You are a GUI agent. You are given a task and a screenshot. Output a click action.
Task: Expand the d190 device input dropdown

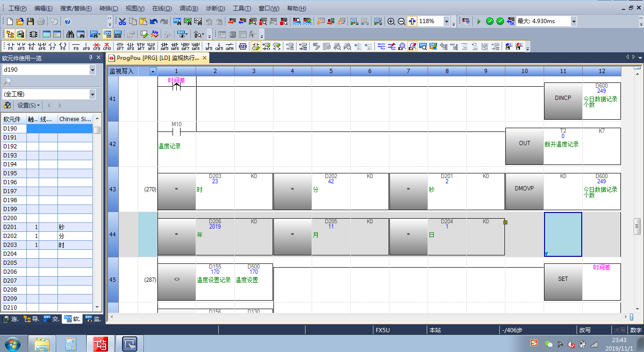coord(92,70)
